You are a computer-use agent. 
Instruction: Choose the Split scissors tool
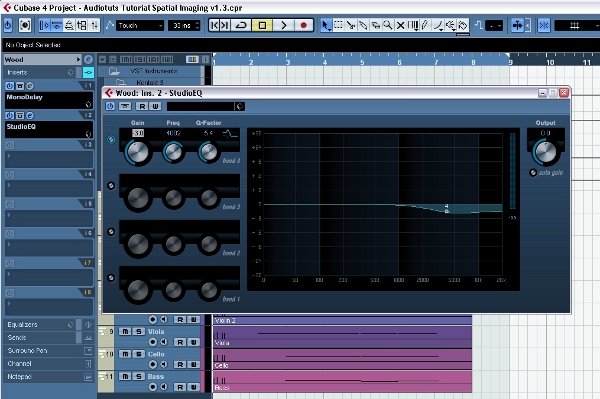tap(351, 26)
